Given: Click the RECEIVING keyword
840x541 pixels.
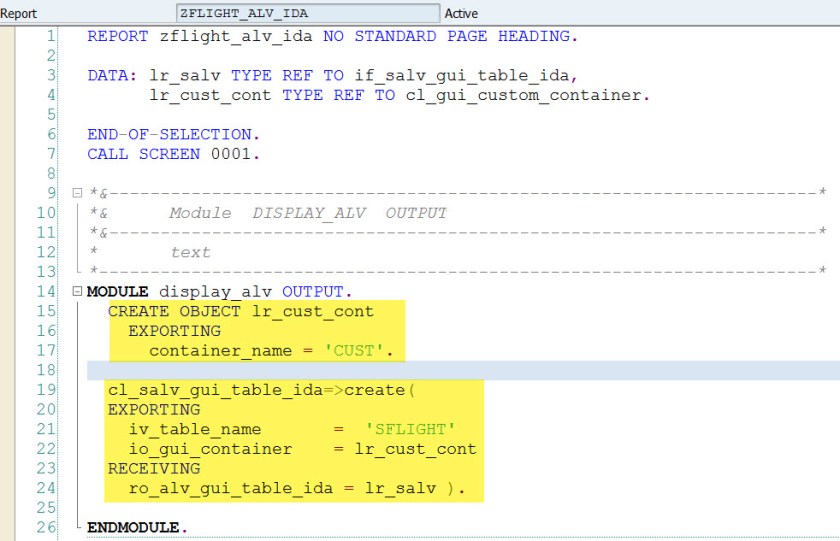Looking at the screenshot, I should click(x=154, y=469).
